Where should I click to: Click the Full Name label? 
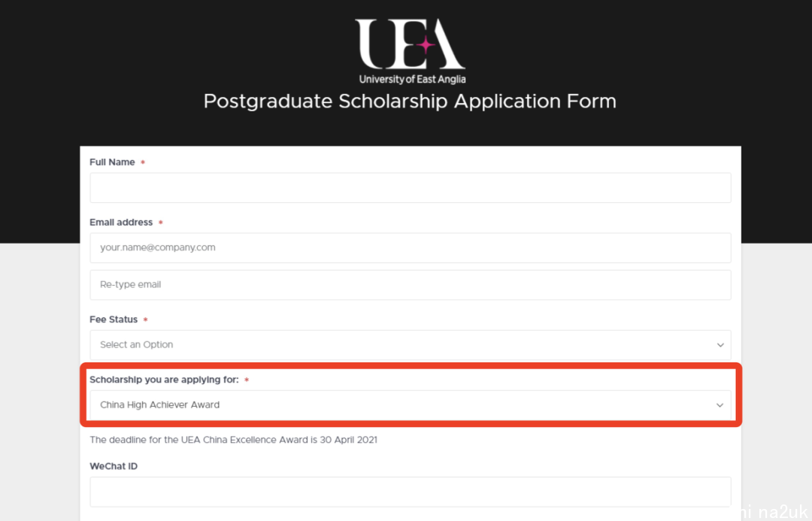coord(112,162)
